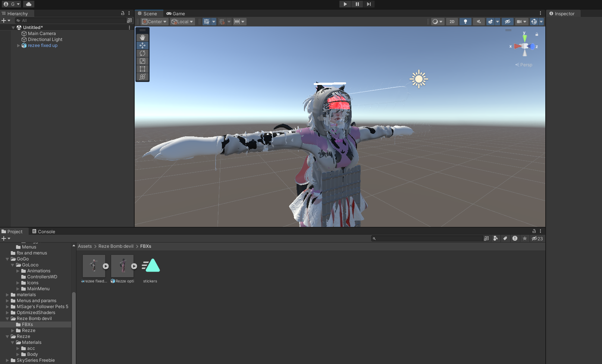Image resolution: width=602 pixels, height=364 pixels.
Task: Open the draw mode shading dropdown
Action: point(438,22)
